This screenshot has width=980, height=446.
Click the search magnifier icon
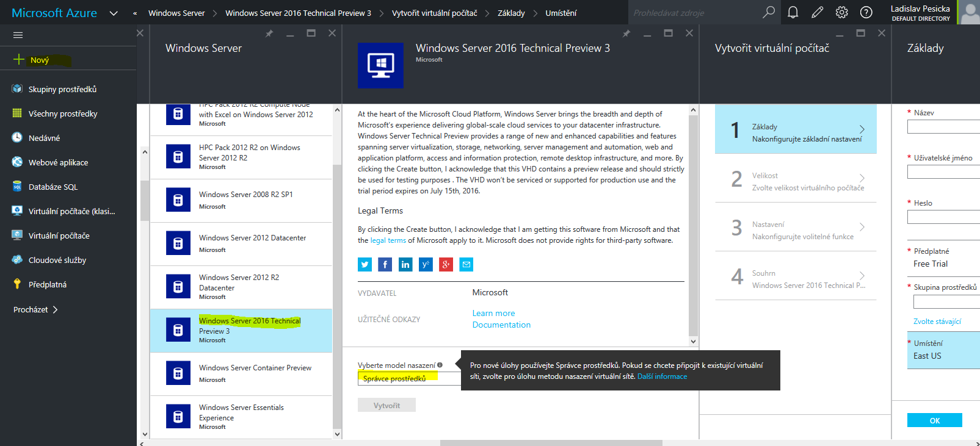point(769,12)
